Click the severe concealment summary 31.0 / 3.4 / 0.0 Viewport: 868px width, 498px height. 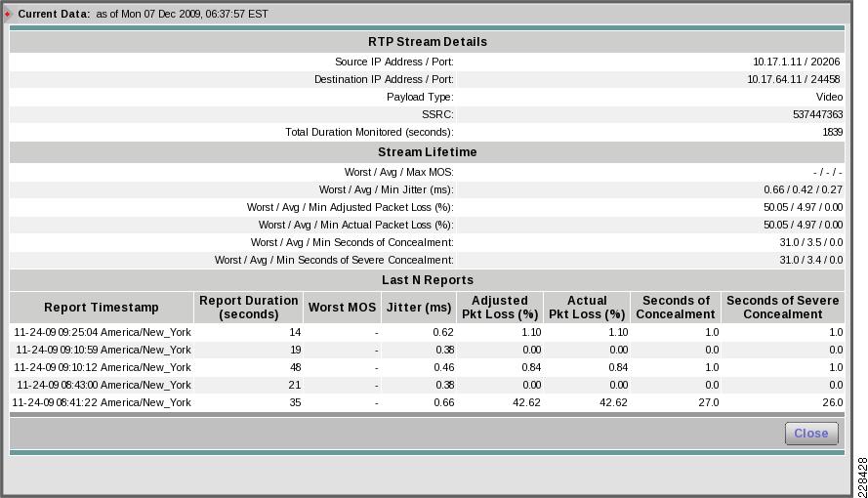point(811,260)
